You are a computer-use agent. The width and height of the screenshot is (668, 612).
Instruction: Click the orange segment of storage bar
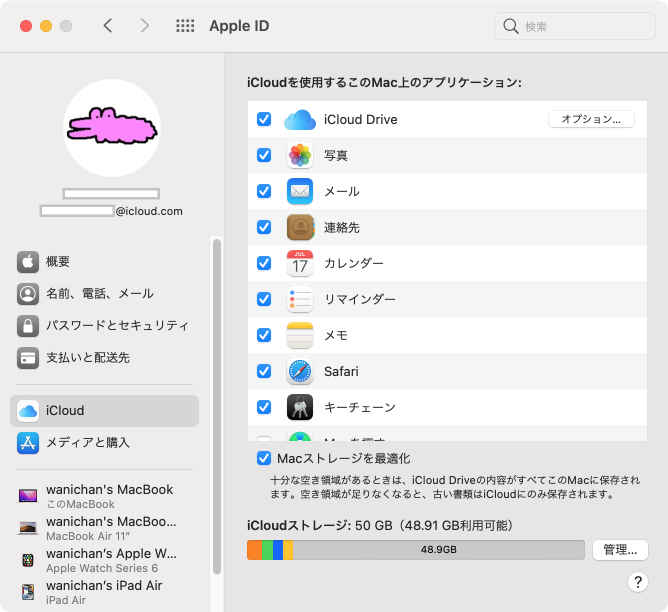click(x=255, y=550)
